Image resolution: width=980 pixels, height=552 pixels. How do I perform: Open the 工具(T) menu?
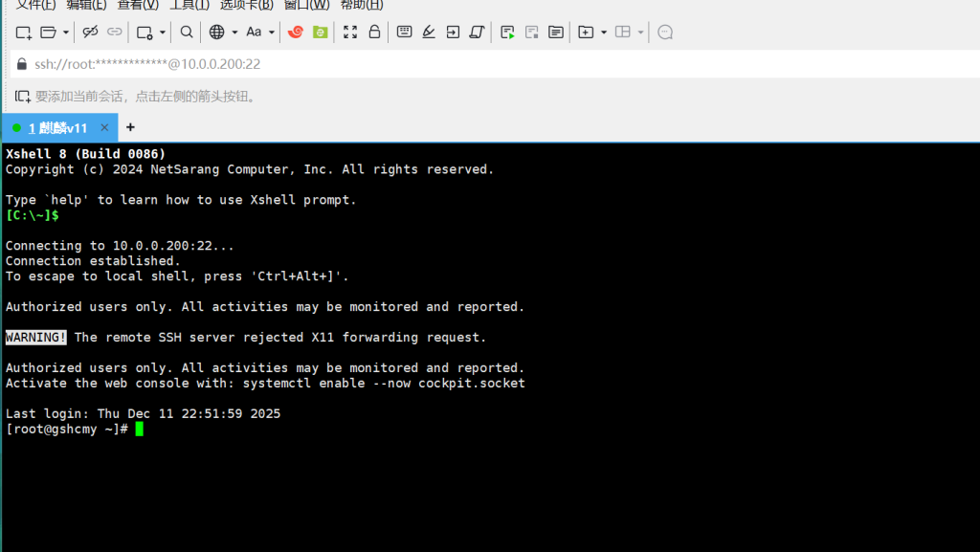tap(189, 5)
